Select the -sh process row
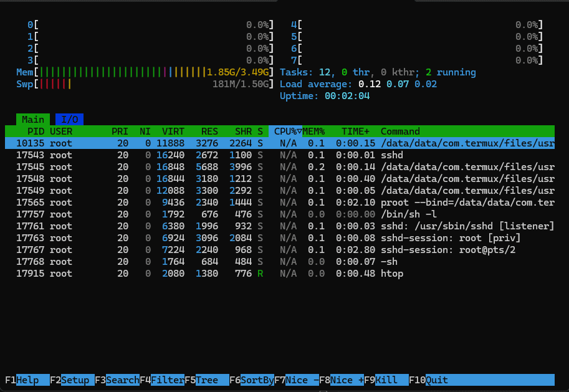The height and width of the screenshot is (392, 569). pyautogui.click(x=280, y=262)
